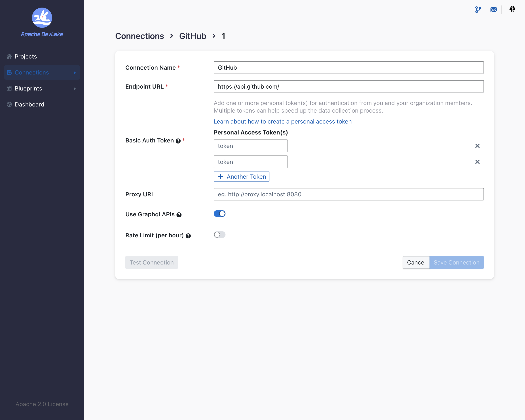Expand the Blueprints sidebar submenu arrow
525x420 pixels.
point(75,89)
